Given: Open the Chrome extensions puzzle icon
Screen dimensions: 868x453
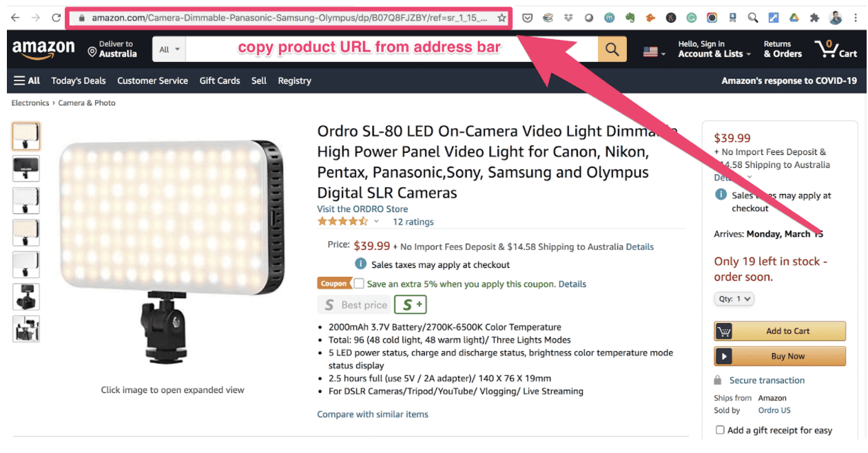Looking at the screenshot, I should click(814, 18).
